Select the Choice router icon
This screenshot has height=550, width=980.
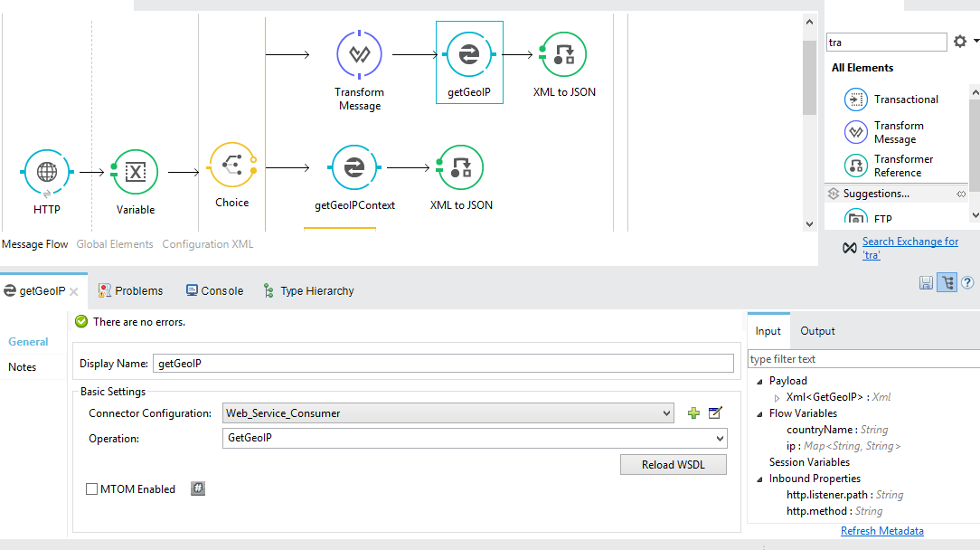coord(231,166)
